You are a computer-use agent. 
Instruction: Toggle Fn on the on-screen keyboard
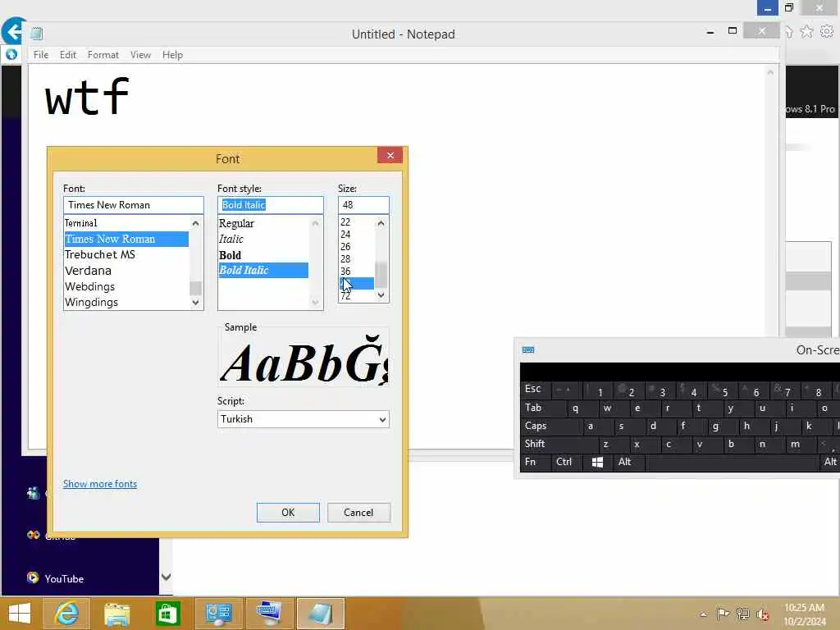[535, 462]
